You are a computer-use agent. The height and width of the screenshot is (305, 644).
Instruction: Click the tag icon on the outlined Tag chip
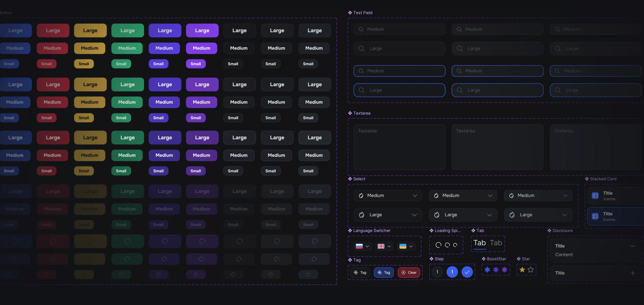coord(356,273)
